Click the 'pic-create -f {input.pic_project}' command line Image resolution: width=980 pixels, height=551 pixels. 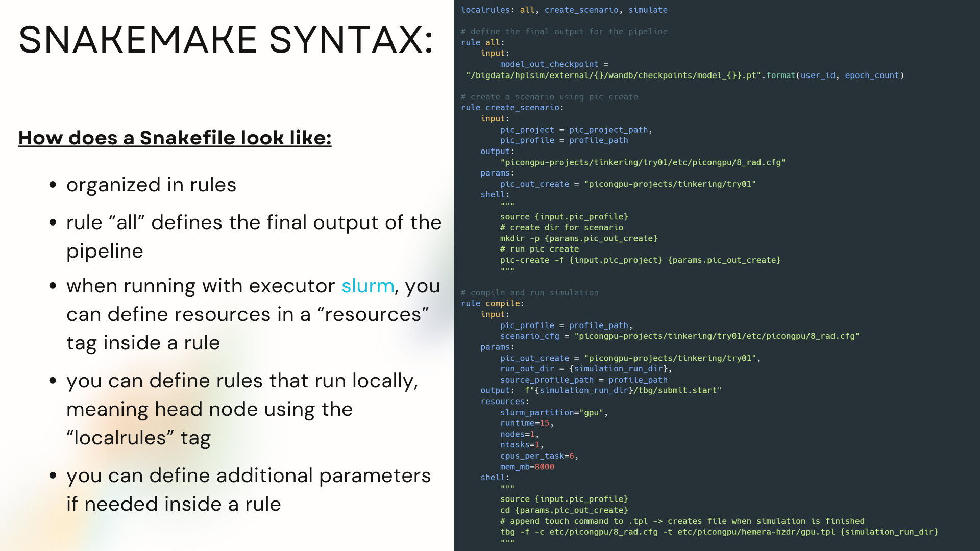[641, 260]
